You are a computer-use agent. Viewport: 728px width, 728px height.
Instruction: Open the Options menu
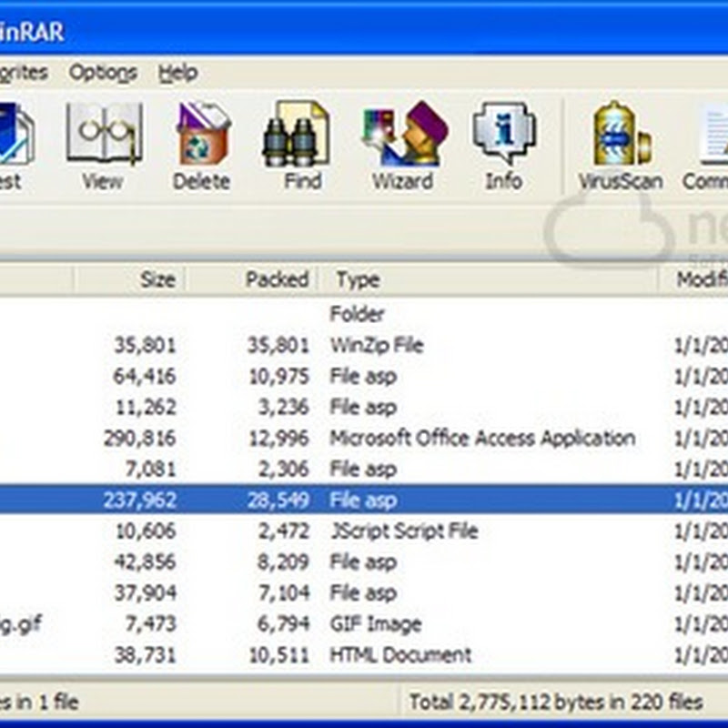pos(103,73)
